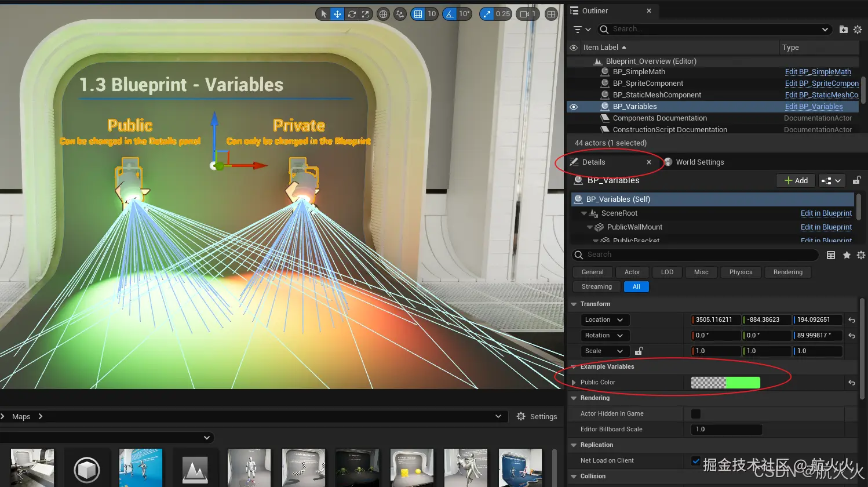Create new folder in Outliner

[x=843, y=29]
